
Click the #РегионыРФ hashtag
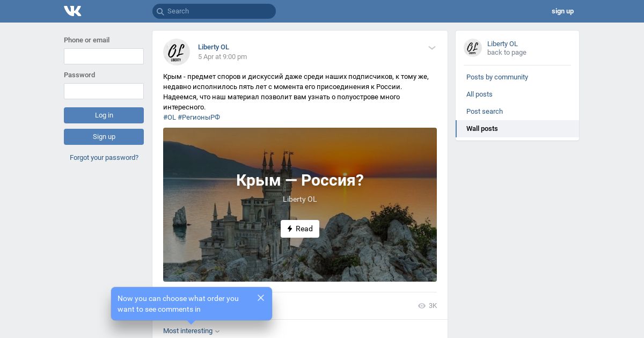pyautogui.click(x=199, y=117)
